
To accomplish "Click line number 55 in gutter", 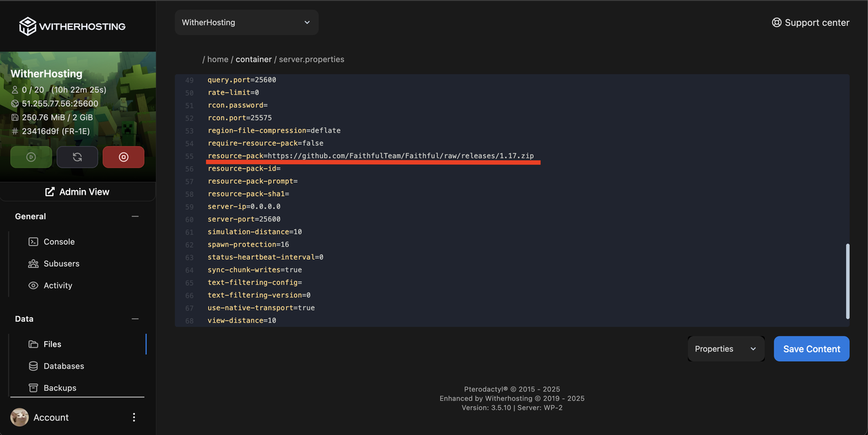I will point(189,156).
